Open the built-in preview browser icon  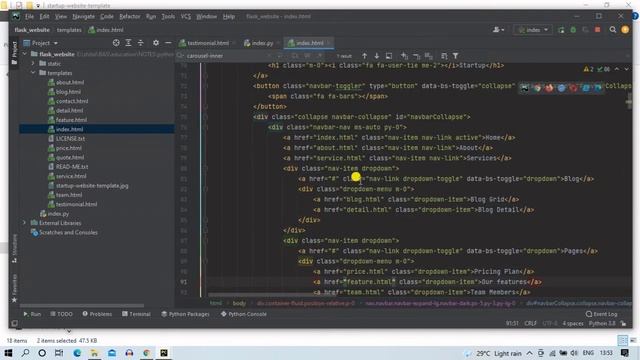tap(525, 87)
